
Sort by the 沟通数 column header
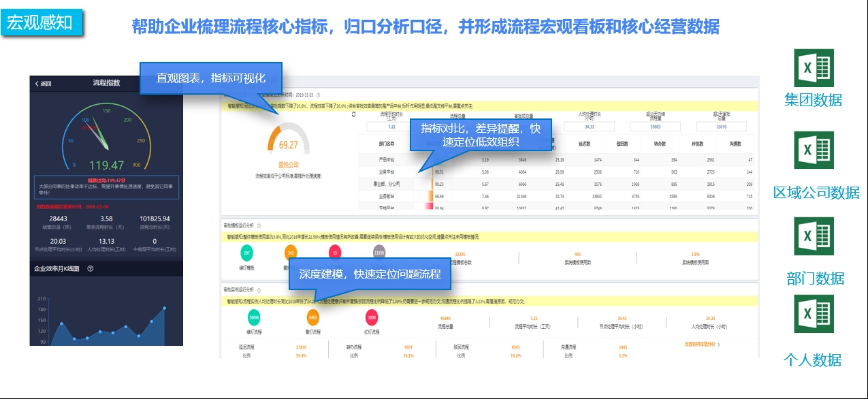click(x=735, y=144)
